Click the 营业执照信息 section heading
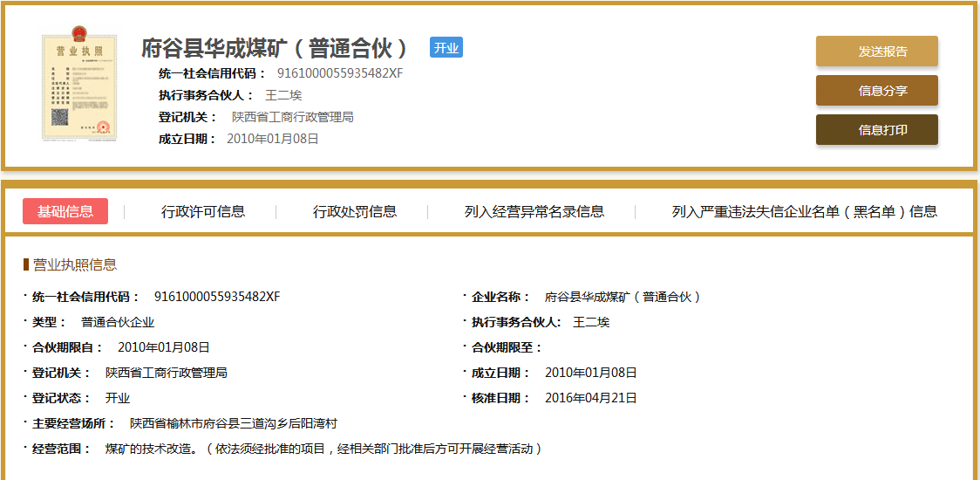 coord(74,264)
